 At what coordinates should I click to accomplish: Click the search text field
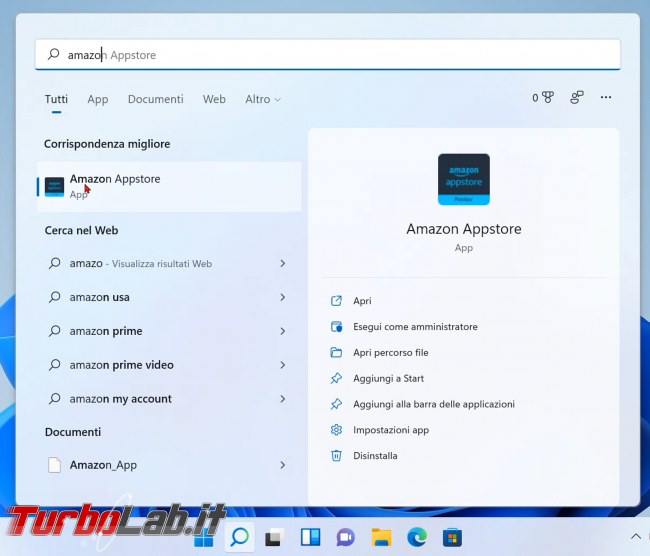click(327, 54)
